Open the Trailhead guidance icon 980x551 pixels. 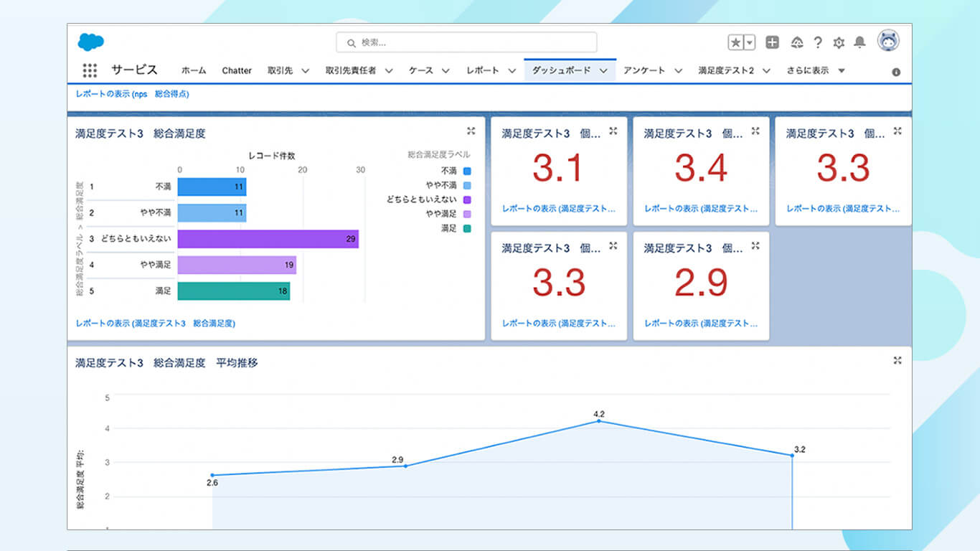pos(796,42)
